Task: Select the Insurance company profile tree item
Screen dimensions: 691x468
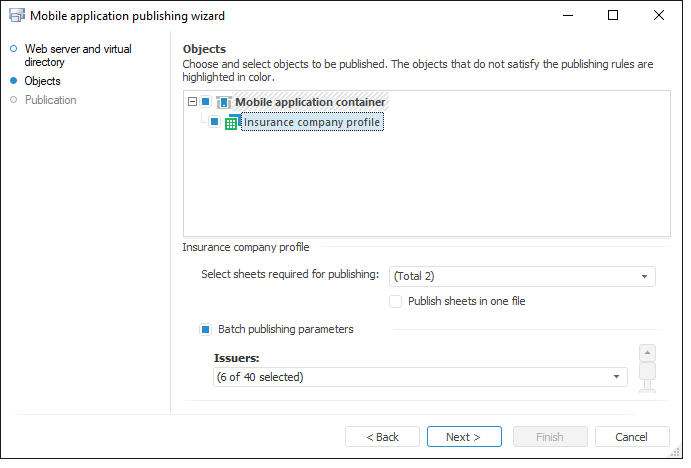Action: [311, 122]
